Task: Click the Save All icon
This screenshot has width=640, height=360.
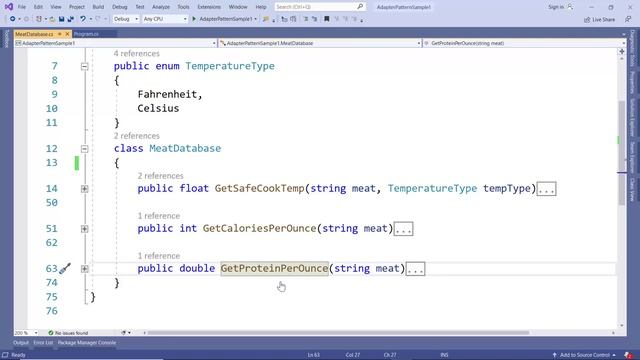Action: (x=71, y=19)
